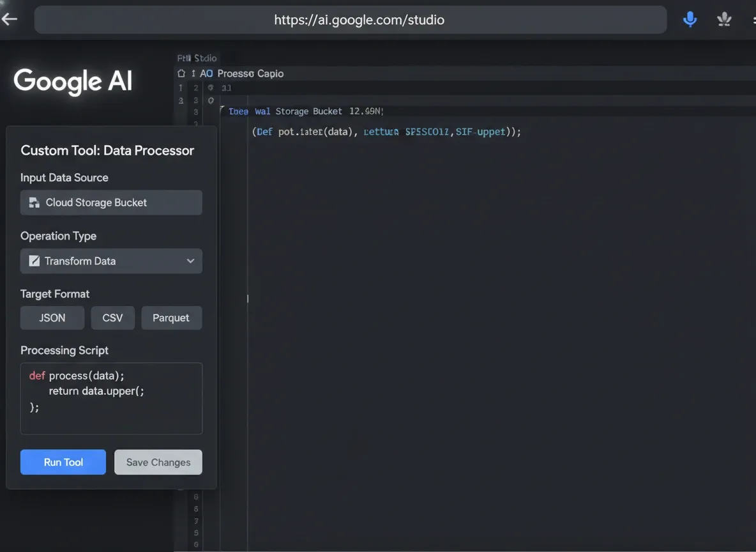Image resolution: width=756 pixels, height=552 pixels.
Task: Run the custom data processor tool
Action: coord(63,462)
